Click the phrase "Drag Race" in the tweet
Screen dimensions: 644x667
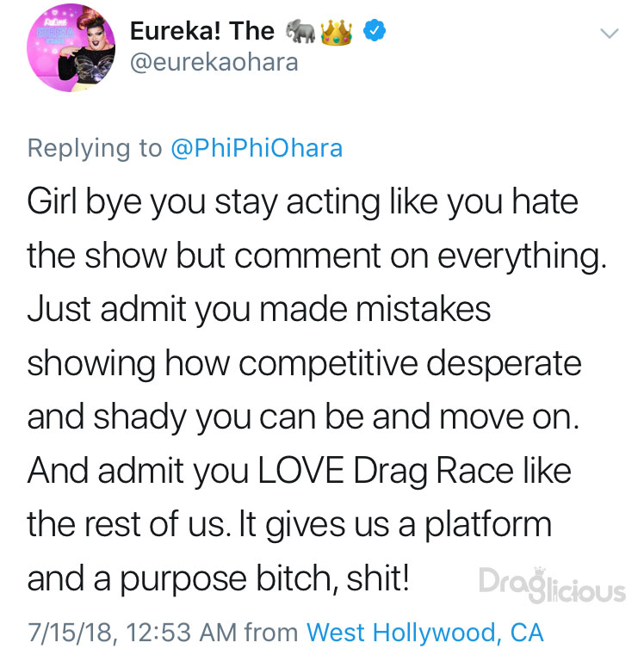tap(434, 472)
